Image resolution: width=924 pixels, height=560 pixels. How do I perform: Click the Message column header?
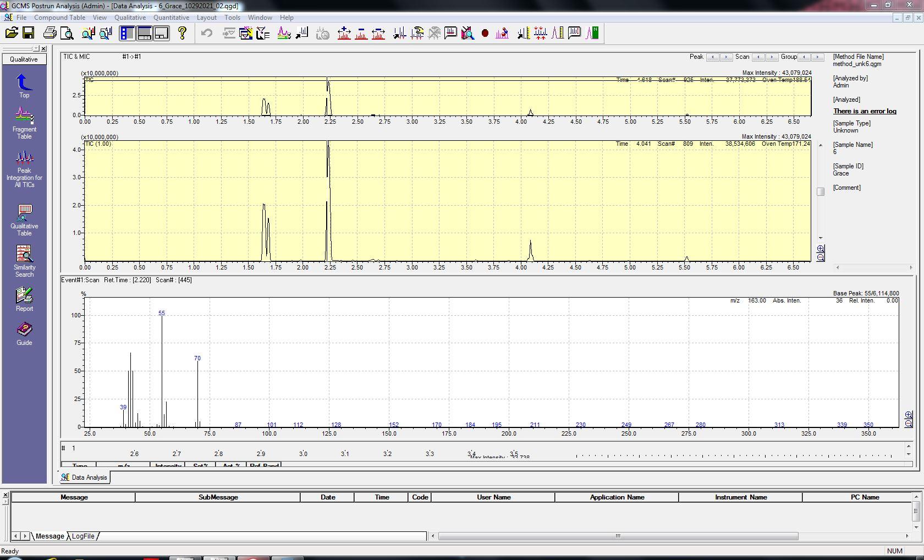(x=74, y=497)
